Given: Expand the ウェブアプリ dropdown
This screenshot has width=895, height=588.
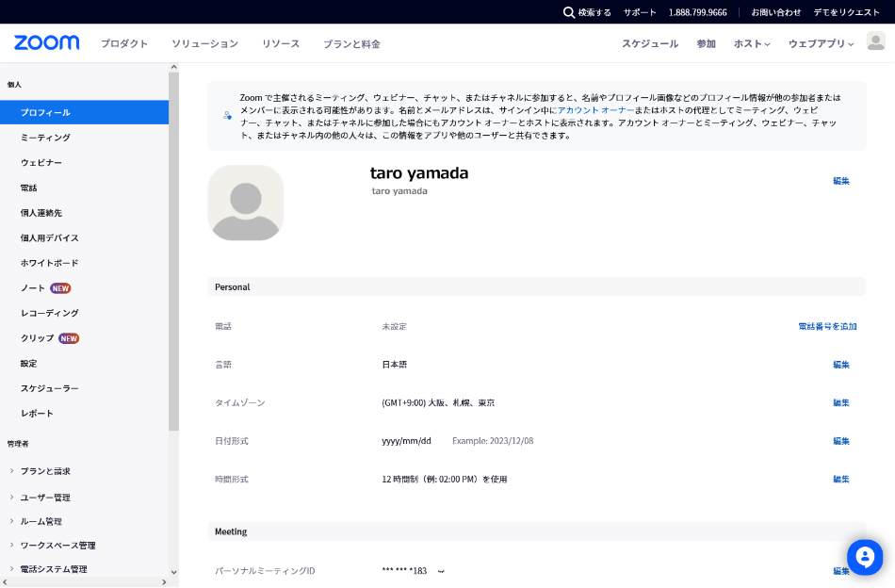Looking at the screenshot, I should (821, 44).
